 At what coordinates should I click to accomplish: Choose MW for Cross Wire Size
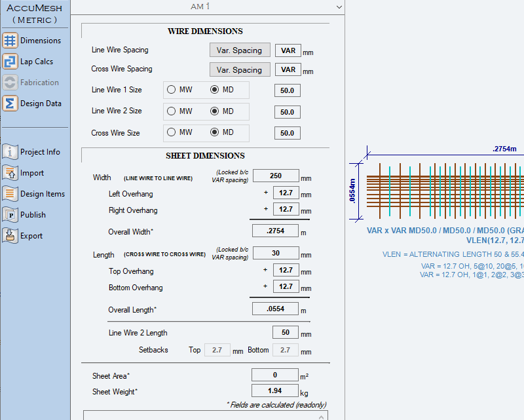pyautogui.click(x=172, y=132)
